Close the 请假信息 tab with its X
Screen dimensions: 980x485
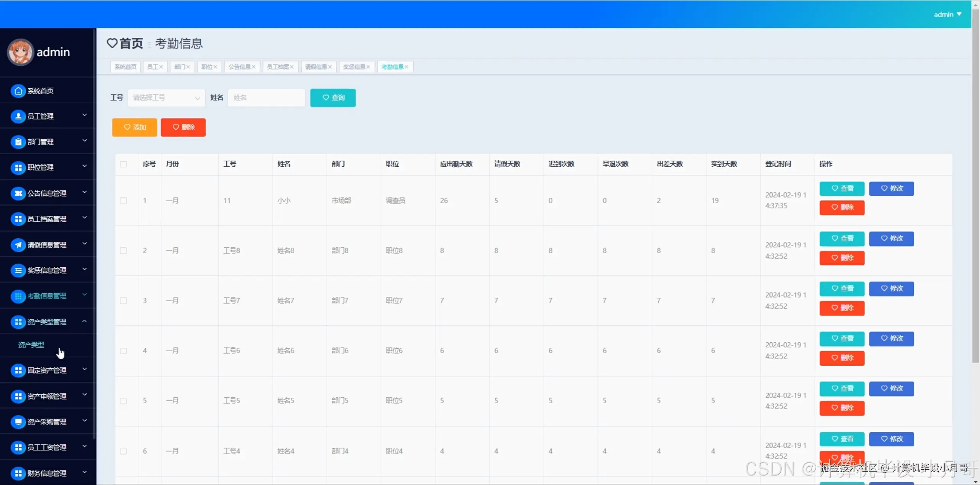point(330,67)
